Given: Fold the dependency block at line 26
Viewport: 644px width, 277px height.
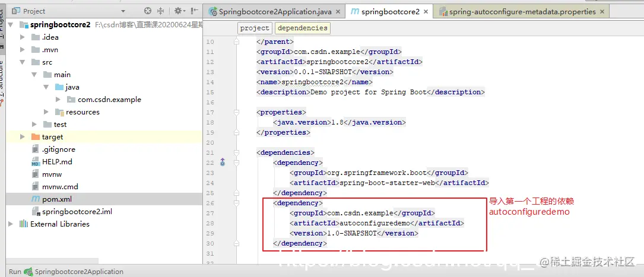Looking at the screenshot, I should [x=237, y=203].
